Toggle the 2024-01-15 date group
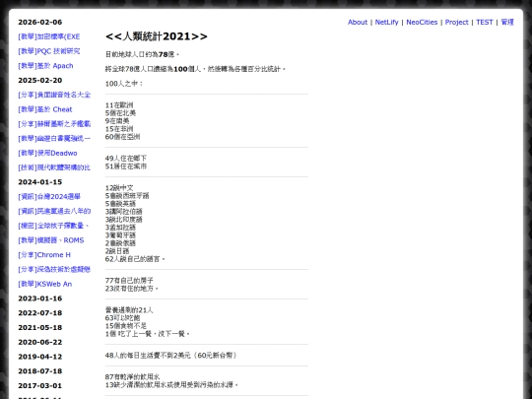 click(40, 182)
